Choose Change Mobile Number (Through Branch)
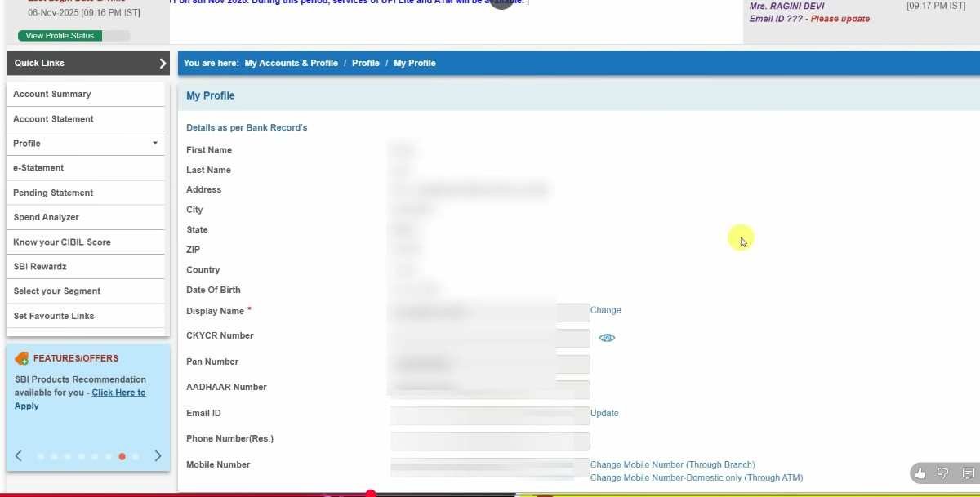 (x=672, y=464)
